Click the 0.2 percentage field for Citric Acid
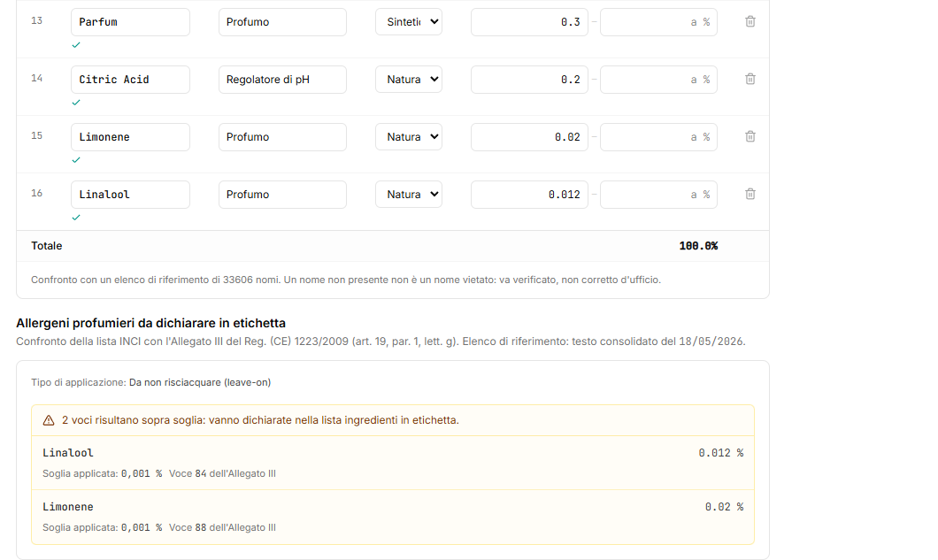Viewport: 938px width, 560px height. point(529,80)
